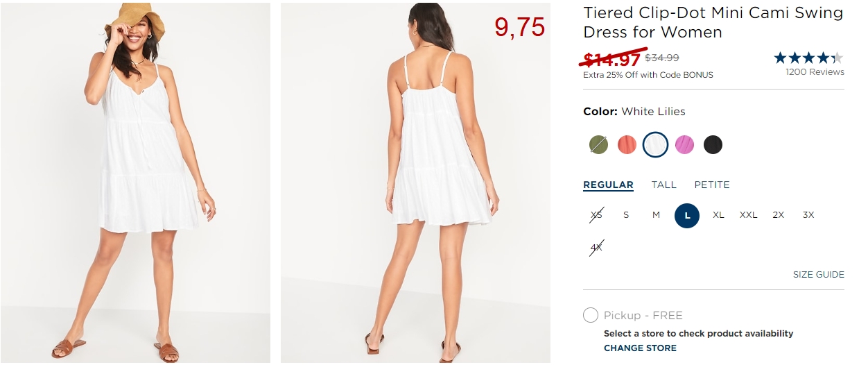The width and height of the screenshot is (868, 365).
Task: Select the REGULAR fit tab
Action: click(x=608, y=185)
